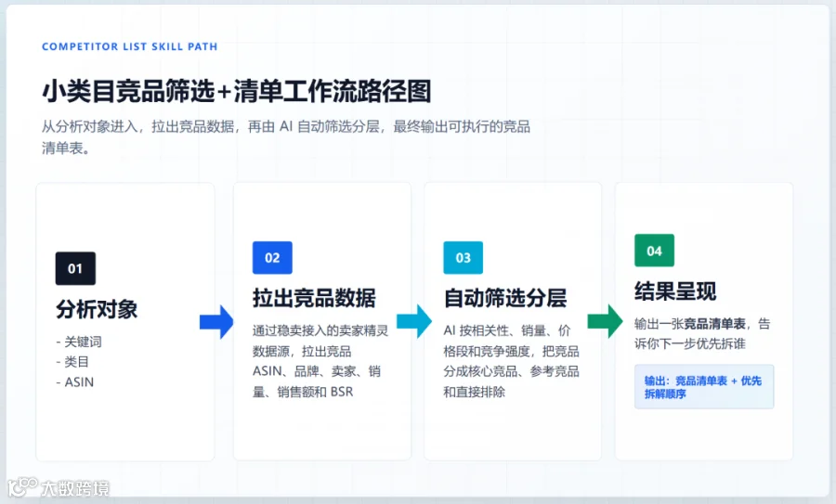The width and height of the screenshot is (836, 504).
Task: Select the heading 结果呈现
Action: coord(675,291)
